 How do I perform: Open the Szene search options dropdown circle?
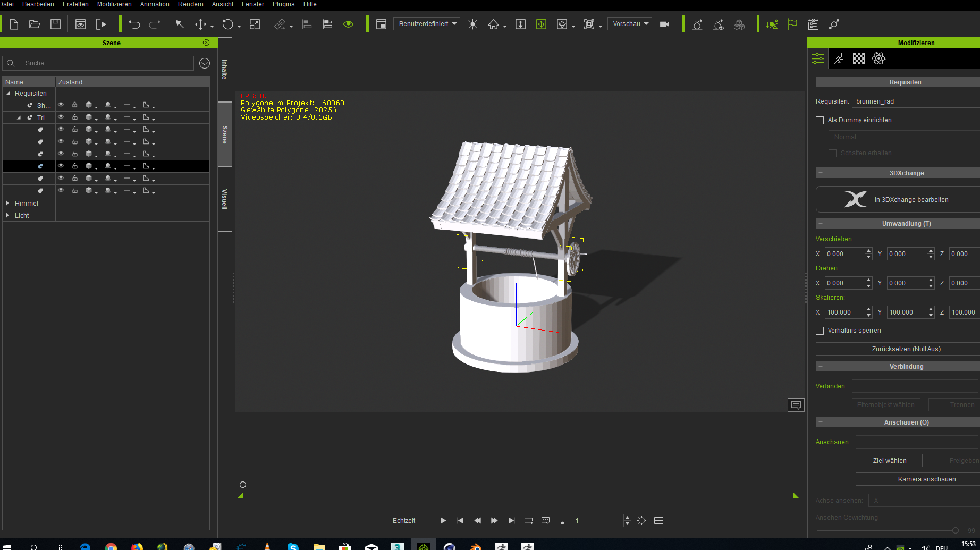tap(205, 63)
